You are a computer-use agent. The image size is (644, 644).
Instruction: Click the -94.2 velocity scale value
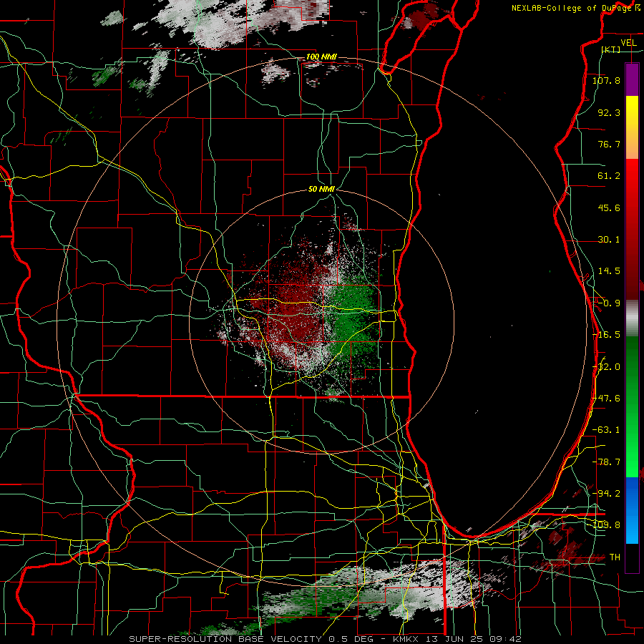pyautogui.click(x=606, y=493)
